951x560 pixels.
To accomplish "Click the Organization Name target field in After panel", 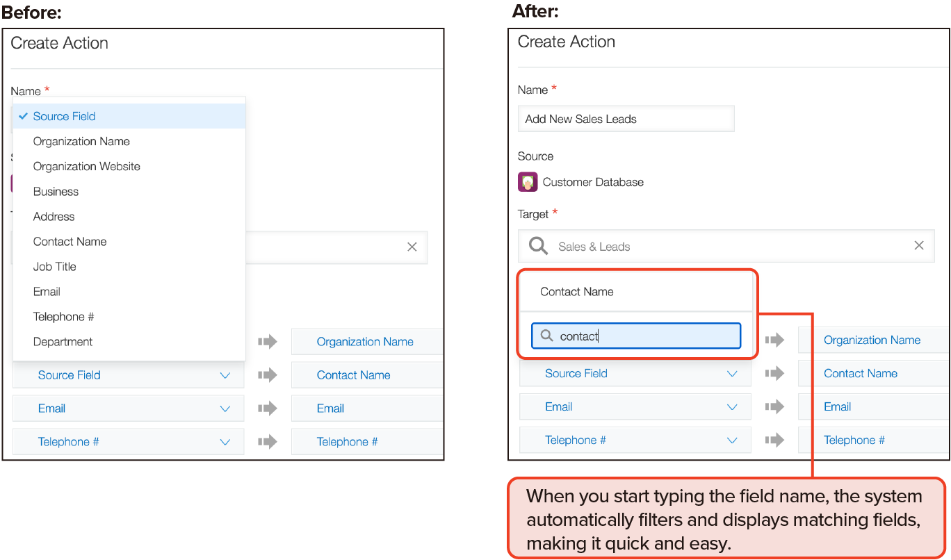I will pos(872,340).
